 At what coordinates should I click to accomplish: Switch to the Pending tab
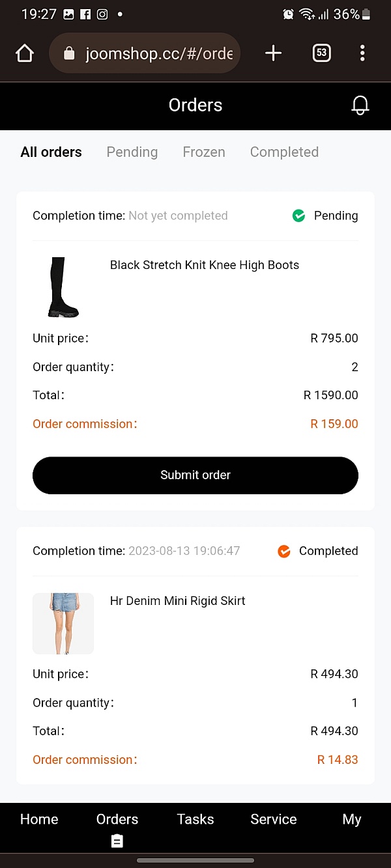[x=132, y=152]
